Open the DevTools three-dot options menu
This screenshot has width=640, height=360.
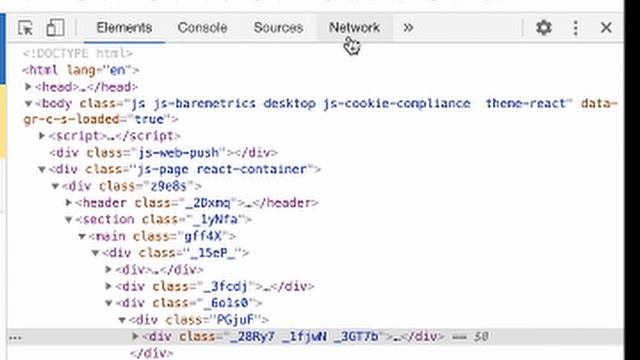pyautogui.click(x=575, y=28)
